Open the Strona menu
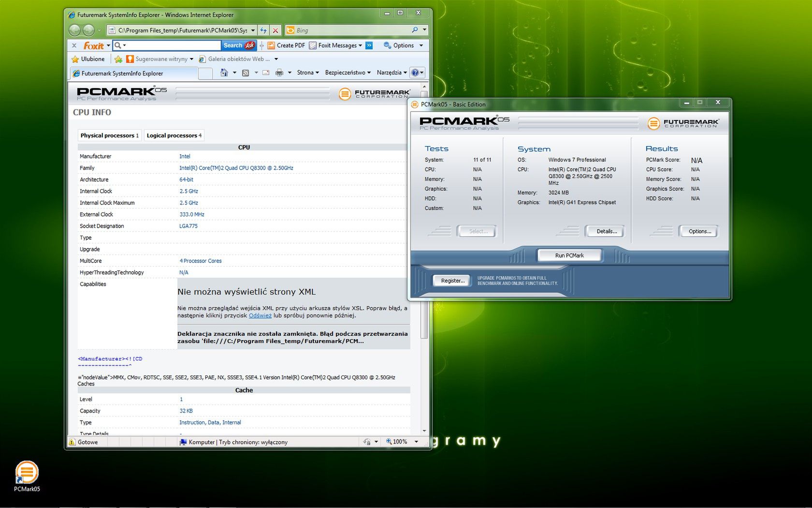This screenshot has height=508, width=812. 308,73
